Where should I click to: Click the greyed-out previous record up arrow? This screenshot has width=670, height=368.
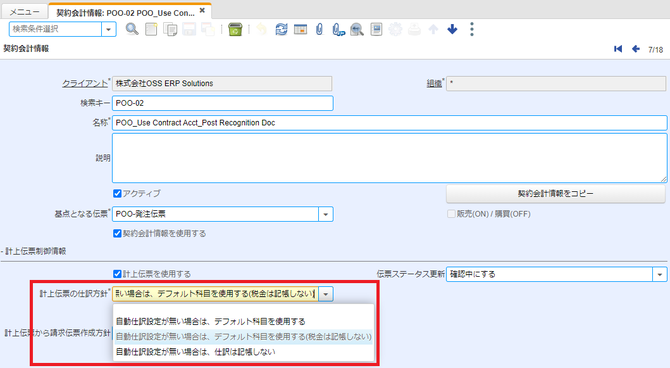click(x=433, y=29)
